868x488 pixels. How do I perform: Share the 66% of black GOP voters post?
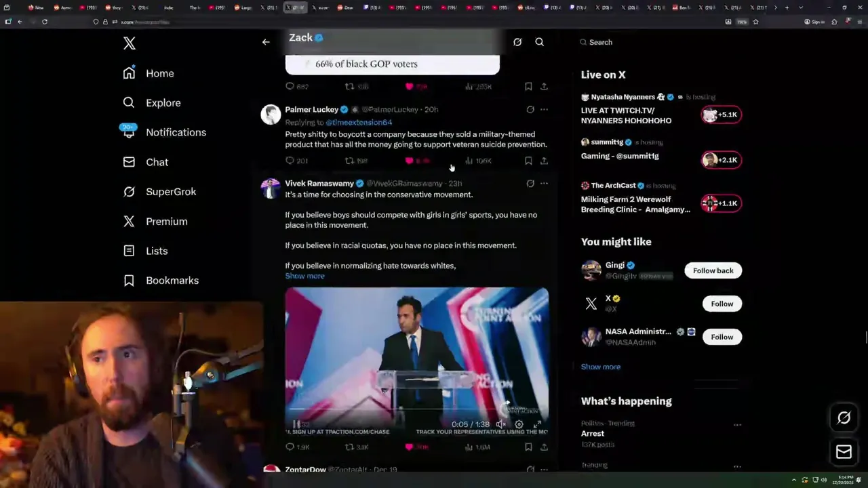point(544,87)
